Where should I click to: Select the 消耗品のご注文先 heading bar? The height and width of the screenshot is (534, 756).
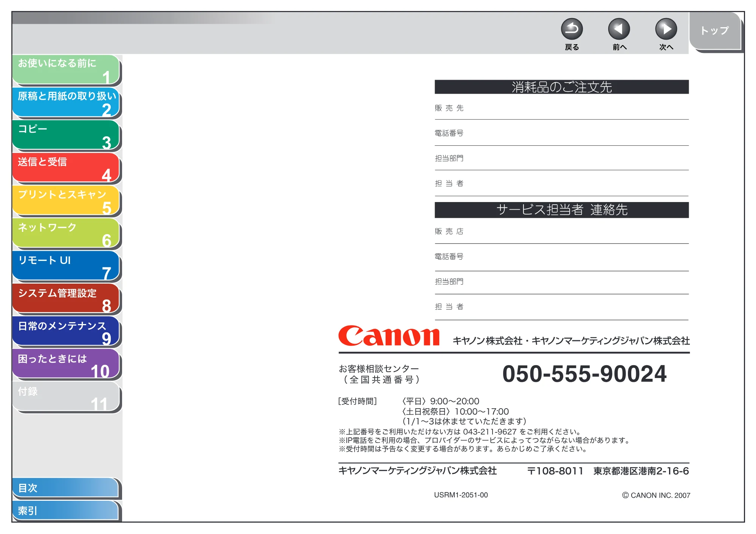pos(562,87)
